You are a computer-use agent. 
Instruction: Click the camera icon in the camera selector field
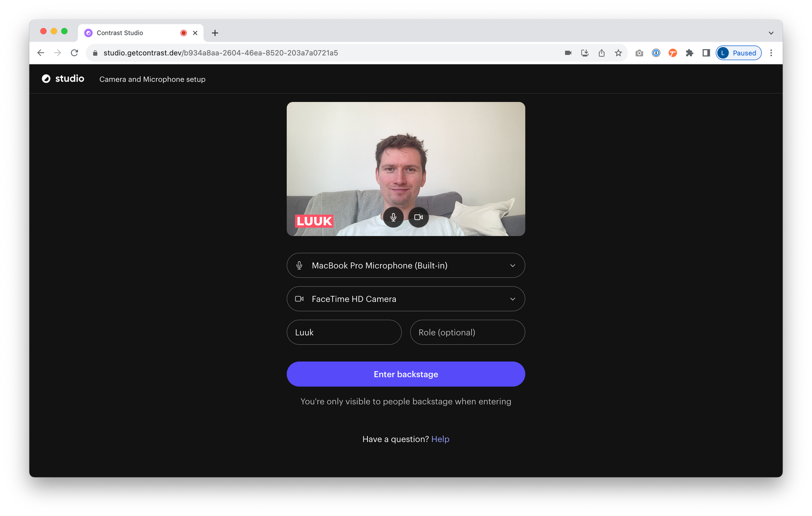point(300,299)
